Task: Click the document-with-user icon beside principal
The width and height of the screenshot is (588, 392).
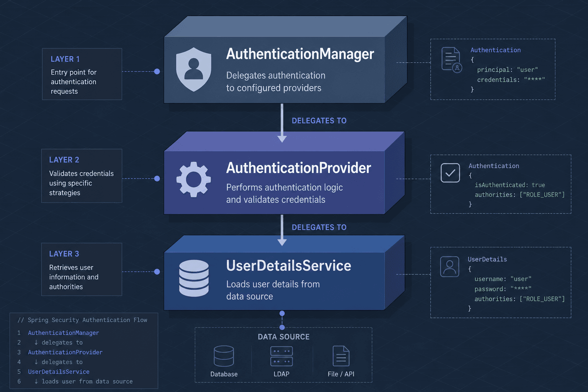Action: coord(452,60)
